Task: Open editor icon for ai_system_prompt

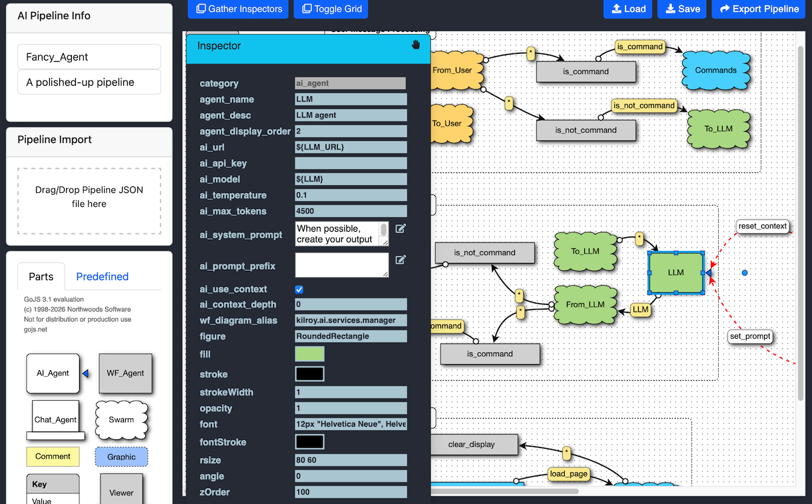Action: [x=400, y=229]
